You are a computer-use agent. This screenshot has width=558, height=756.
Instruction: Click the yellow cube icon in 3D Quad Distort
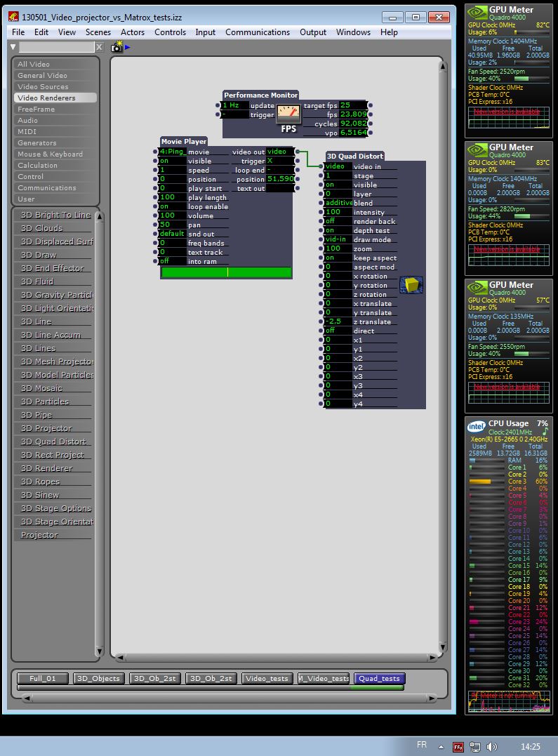[411, 284]
